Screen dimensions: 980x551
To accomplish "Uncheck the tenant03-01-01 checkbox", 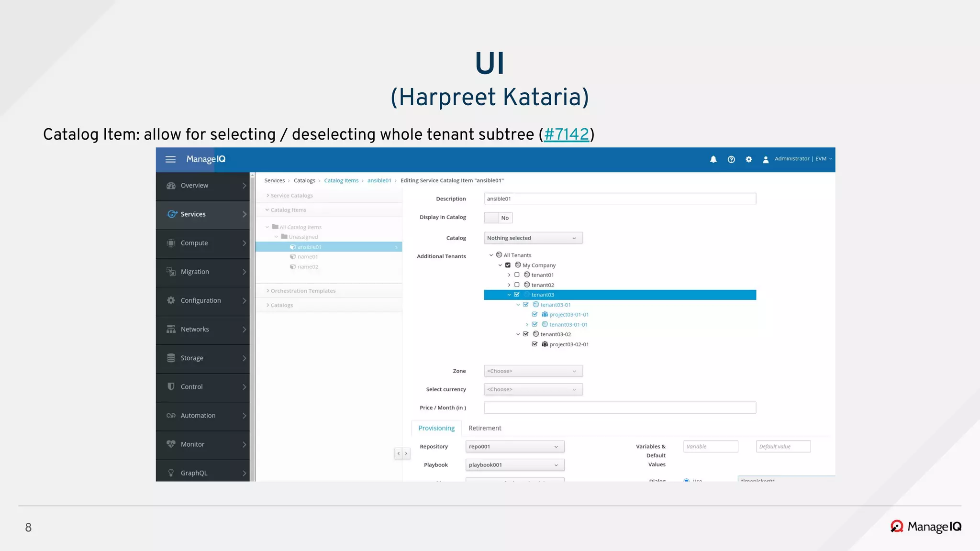I will (x=535, y=324).
